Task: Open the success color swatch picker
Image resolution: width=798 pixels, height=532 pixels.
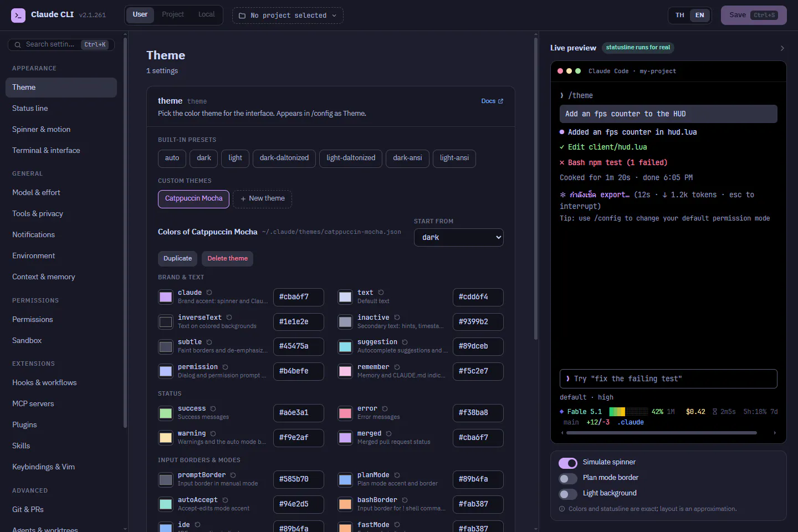Action: point(166,413)
